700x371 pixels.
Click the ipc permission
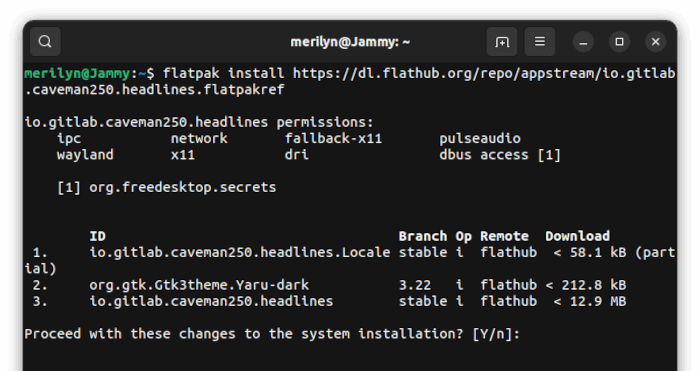(x=69, y=139)
